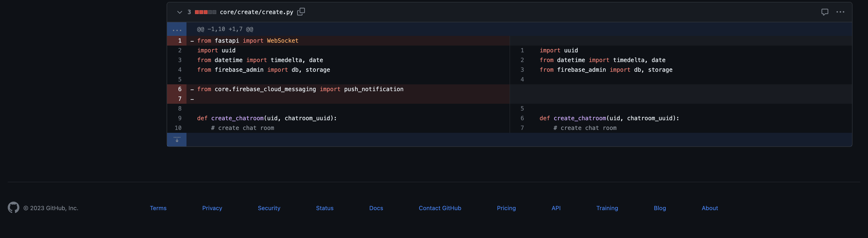The height and width of the screenshot is (238, 868).
Task: Open the About footer link
Action: point(710,208)
